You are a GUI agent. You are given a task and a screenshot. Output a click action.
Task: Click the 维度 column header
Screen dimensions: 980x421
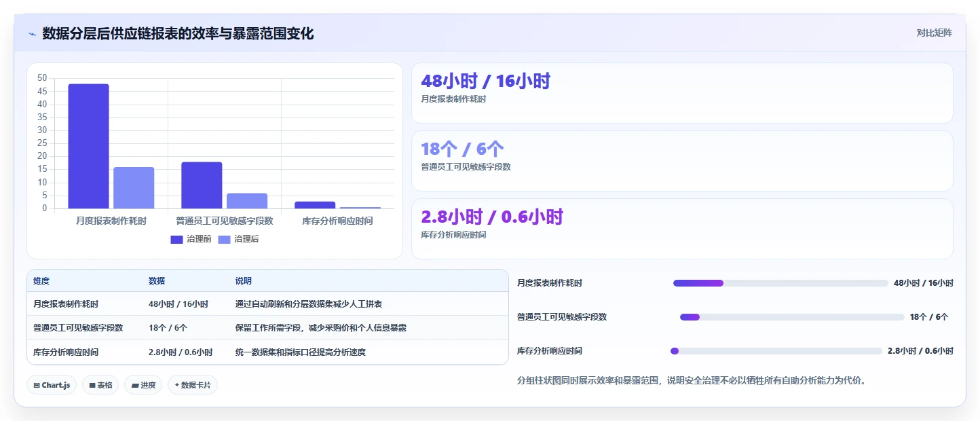[x=41, y=281]
